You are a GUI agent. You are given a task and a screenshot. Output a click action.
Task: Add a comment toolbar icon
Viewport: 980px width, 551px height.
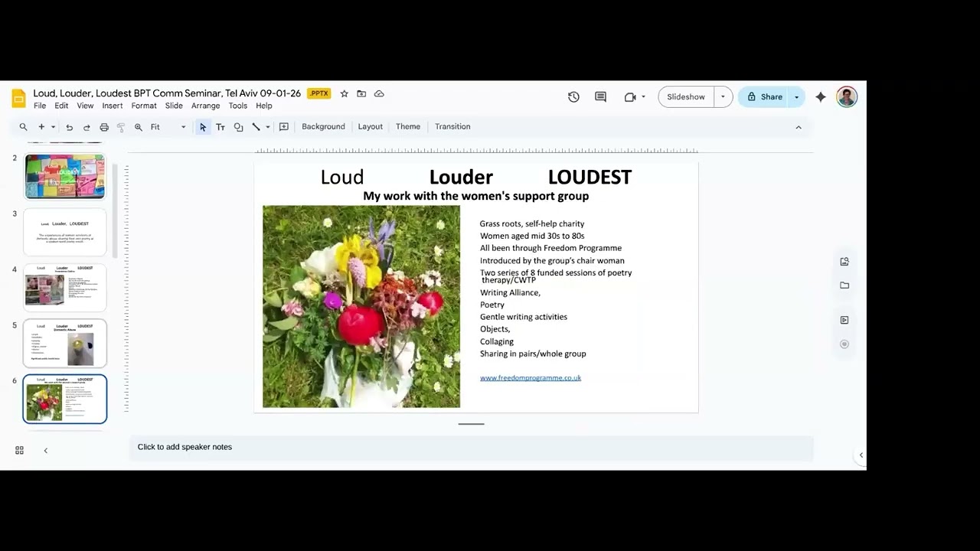284,127
